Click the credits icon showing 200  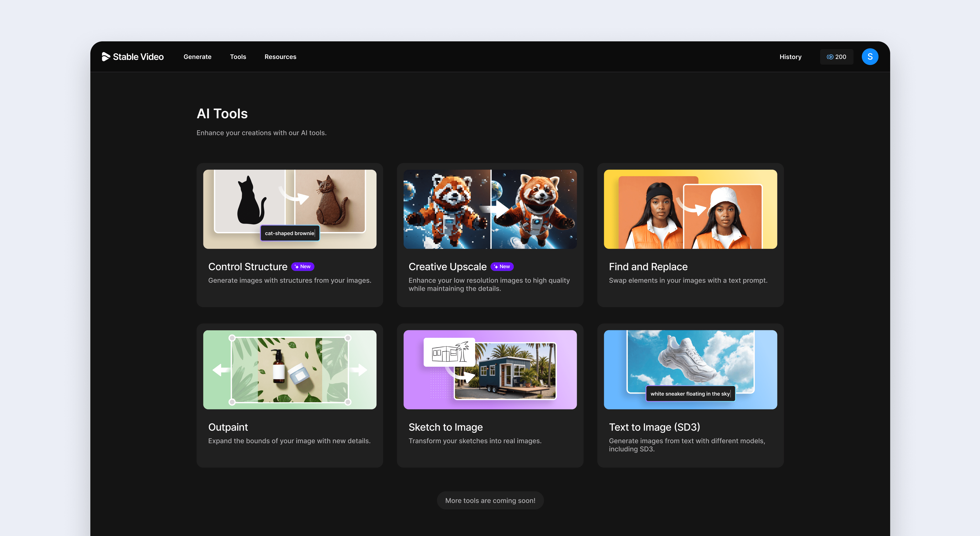(830, 57)
